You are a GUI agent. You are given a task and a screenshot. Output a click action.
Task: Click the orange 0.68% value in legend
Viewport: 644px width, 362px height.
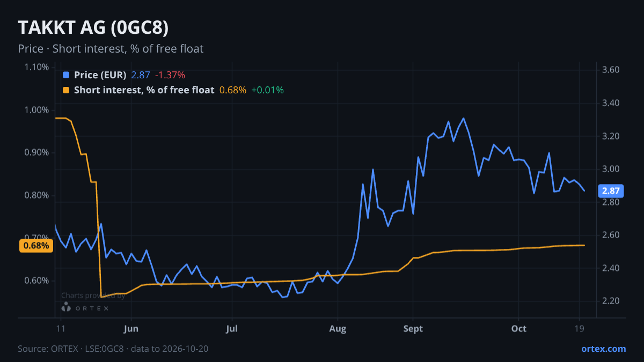coord(233,90)
